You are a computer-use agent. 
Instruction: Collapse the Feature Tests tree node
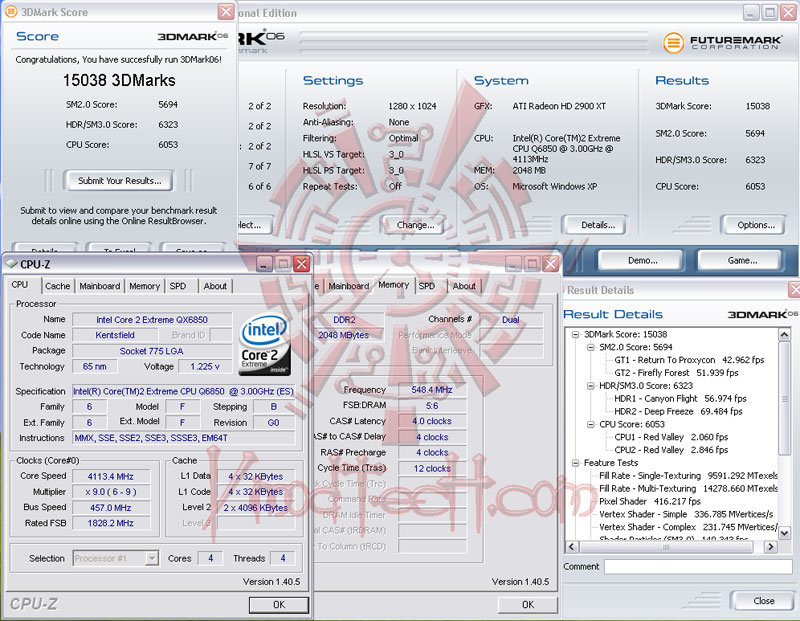[576, 463]
